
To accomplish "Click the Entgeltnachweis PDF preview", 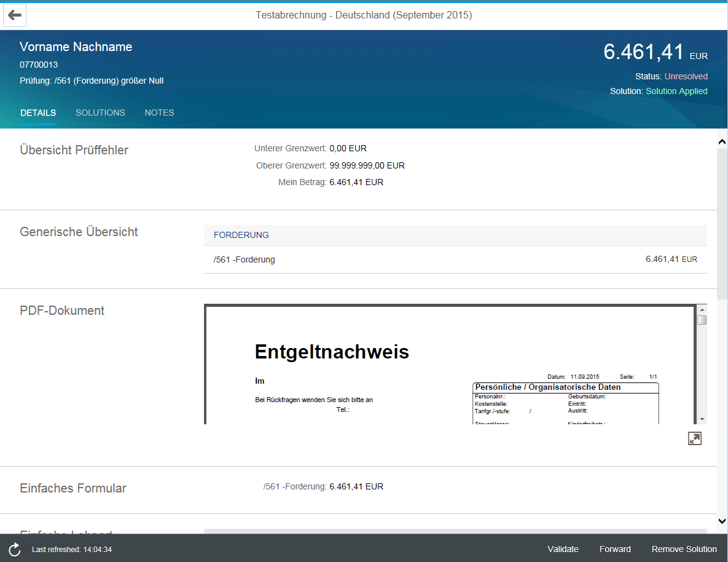I will [450, 365].
